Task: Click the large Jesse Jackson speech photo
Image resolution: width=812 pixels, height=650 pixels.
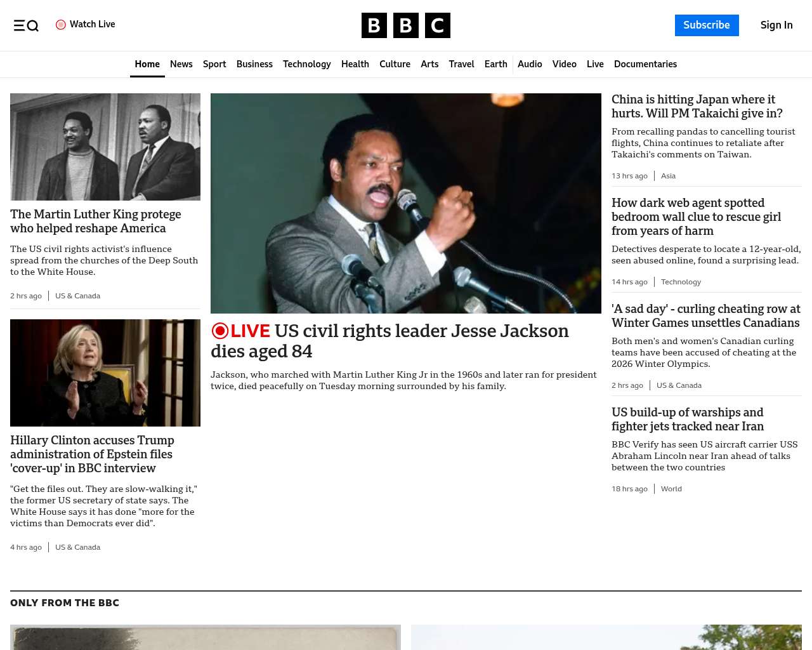Action: (x=406, y=203)
